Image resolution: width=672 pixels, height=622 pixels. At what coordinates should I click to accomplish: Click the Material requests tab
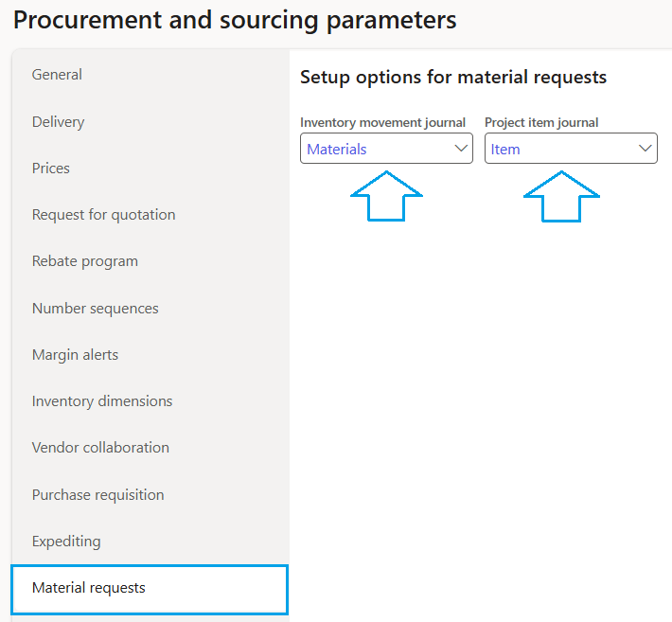(89, 588)
